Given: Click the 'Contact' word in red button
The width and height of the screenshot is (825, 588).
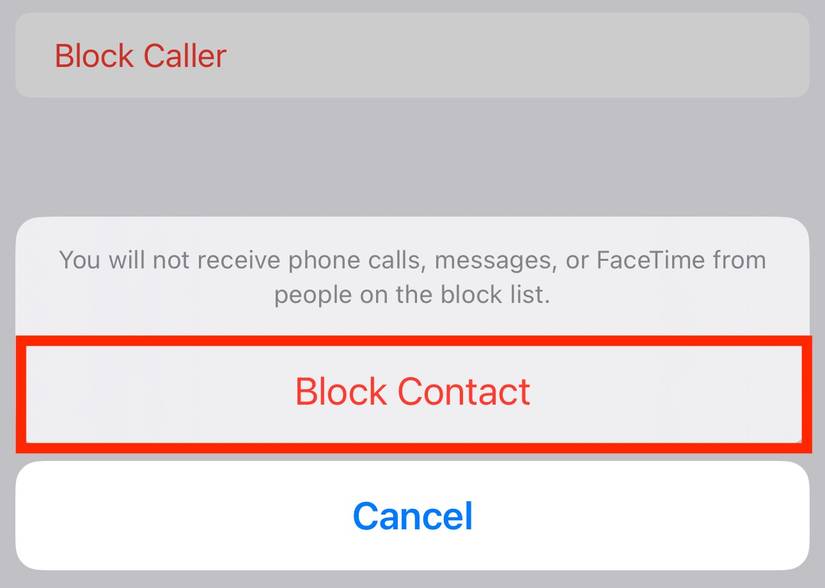Looking at the screenshot, I should (x=464, y=392).
